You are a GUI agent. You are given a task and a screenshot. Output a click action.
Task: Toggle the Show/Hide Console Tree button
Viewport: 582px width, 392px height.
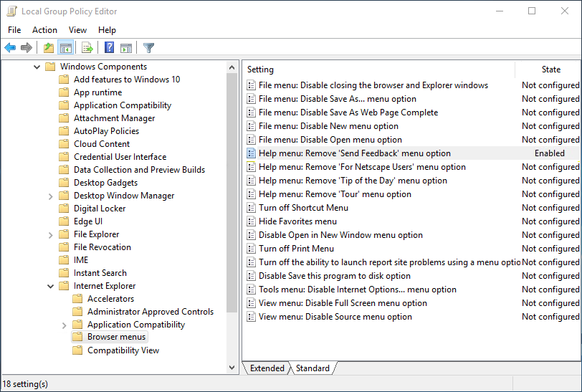(x=65, y=48)
